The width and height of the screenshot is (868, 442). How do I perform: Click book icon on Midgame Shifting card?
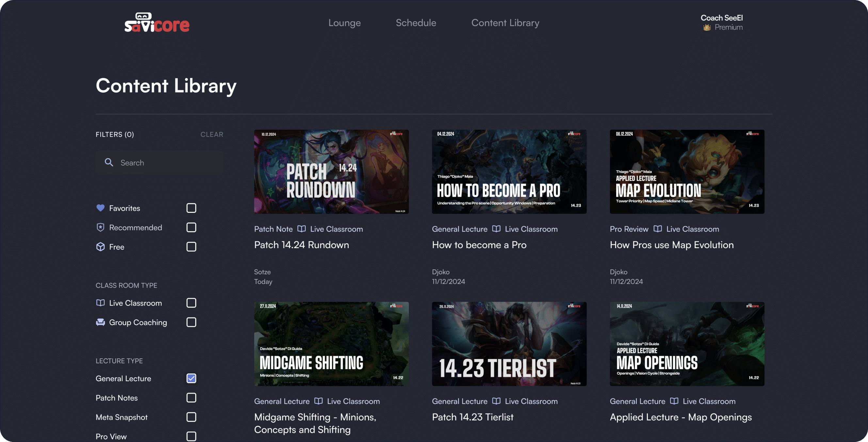[318, 401]
